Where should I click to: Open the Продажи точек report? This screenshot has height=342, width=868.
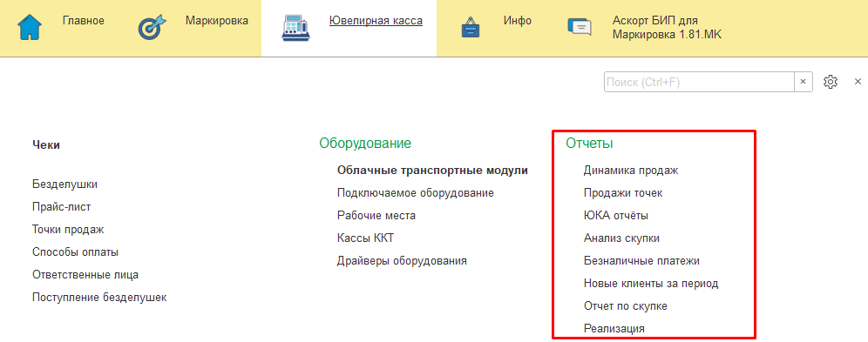click(623, 193)
